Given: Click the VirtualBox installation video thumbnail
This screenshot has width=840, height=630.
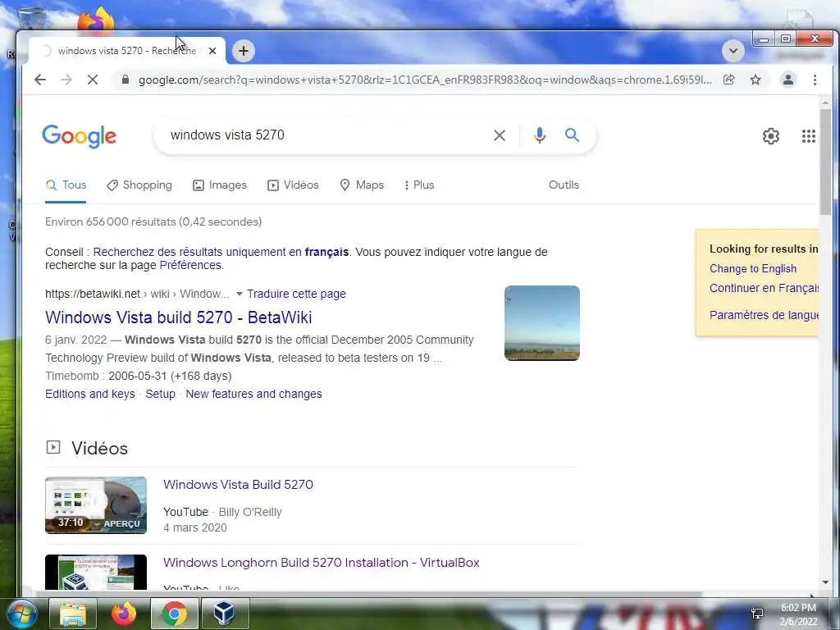Looking at the screenshot, I should [x=96, y=572].
